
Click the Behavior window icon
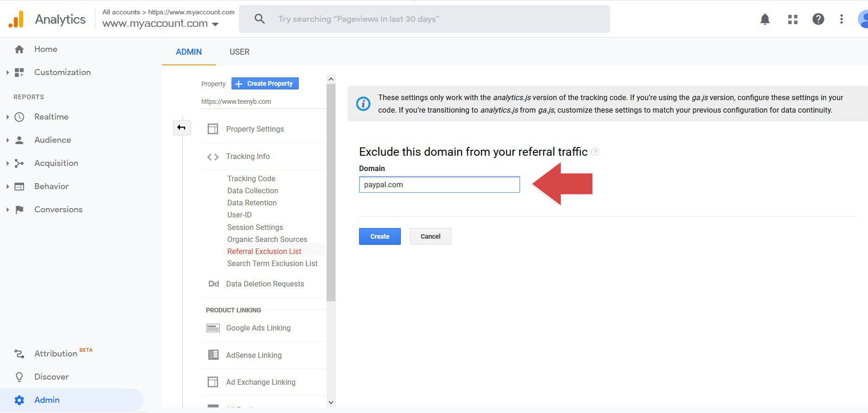tap(19, 186)
